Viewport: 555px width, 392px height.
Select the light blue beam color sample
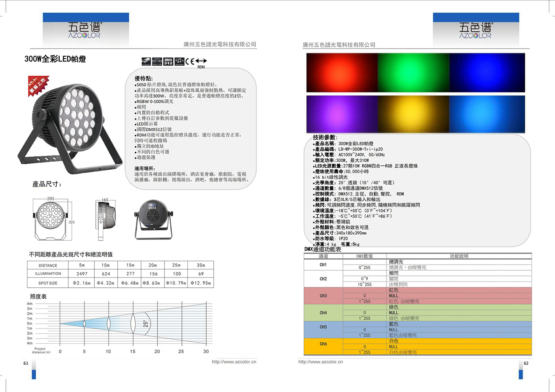point(487,114)
